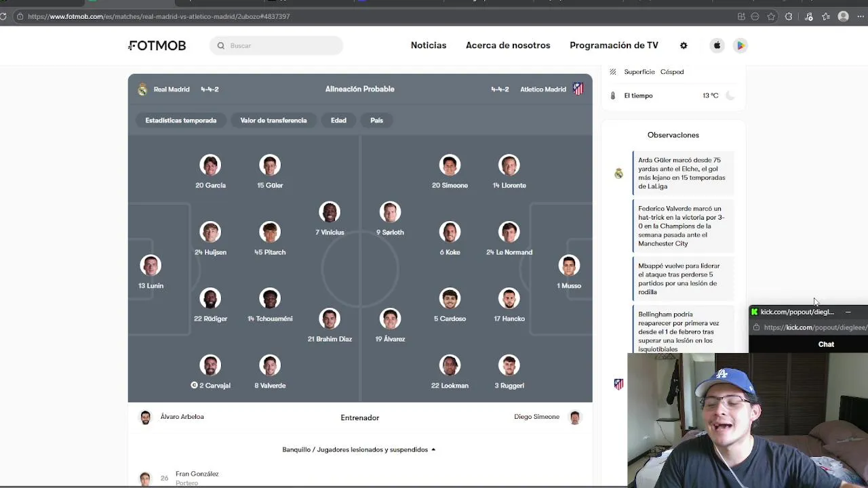Click the Buscar search field
The width and height of the screenshot is (868, 488).
pos(276,45)
